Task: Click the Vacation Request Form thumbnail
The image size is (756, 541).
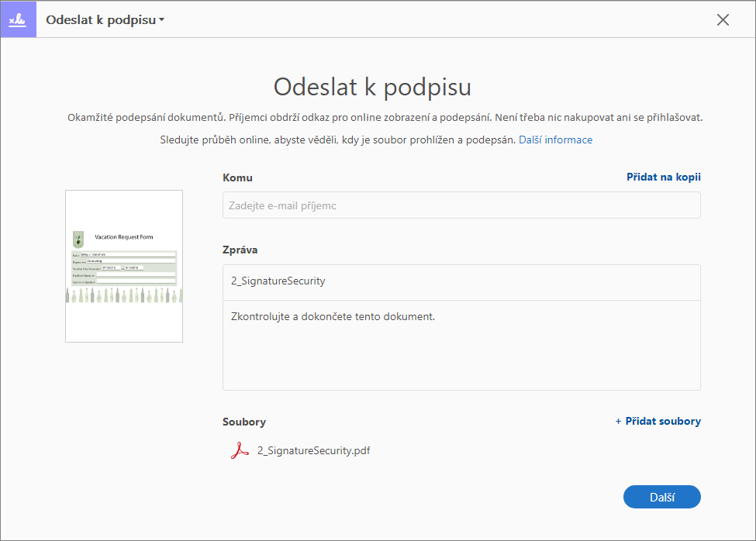Action: pyautogui.click(x=124, y=266)
